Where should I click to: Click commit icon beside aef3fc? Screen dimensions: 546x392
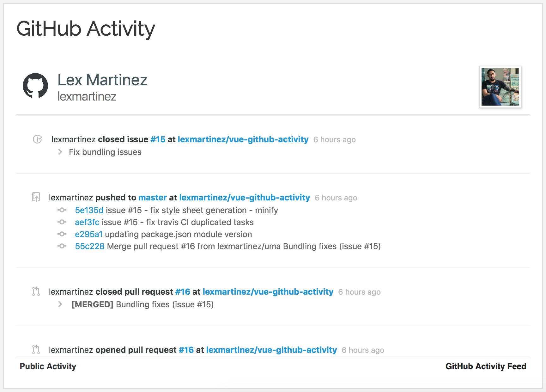point(62,222)
